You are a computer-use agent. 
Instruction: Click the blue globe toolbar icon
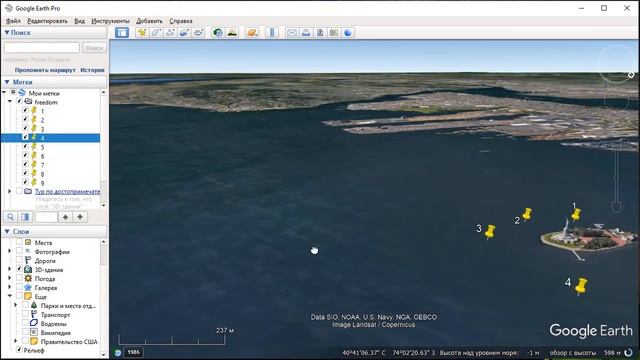348,33
